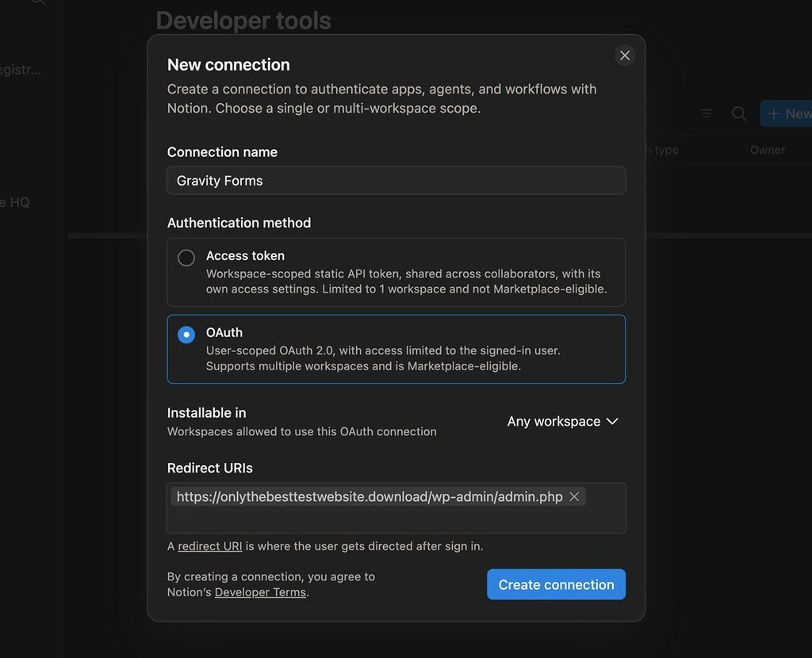Open the Any workspace dropdown
Screen dimensions: 812x658
click(x=563, y=422)
